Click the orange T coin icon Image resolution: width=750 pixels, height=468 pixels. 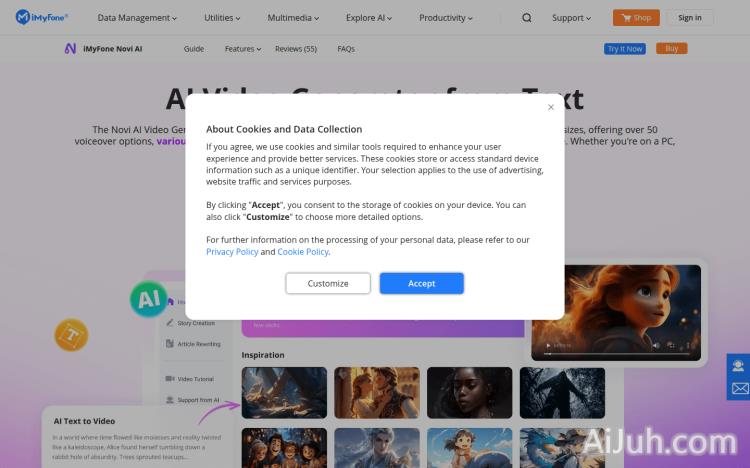click(x=71, y=334)
